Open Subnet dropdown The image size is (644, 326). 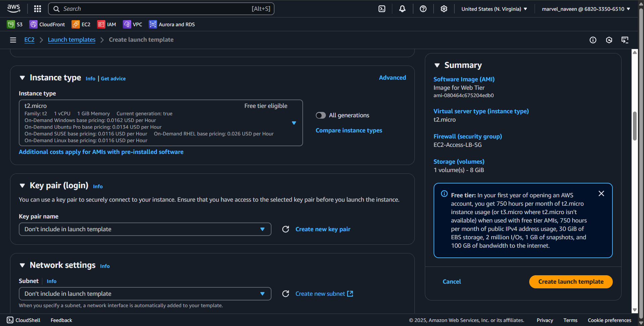tap(145, 294)
